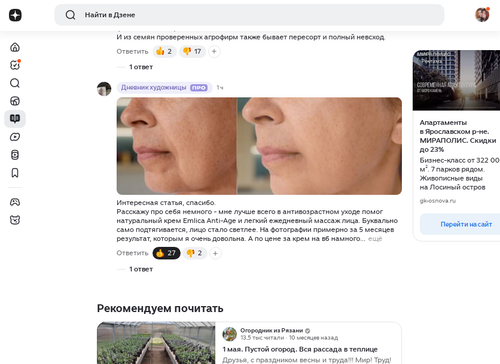Open the sidebar search magnifier icon
500x364 pixels.
15,83
